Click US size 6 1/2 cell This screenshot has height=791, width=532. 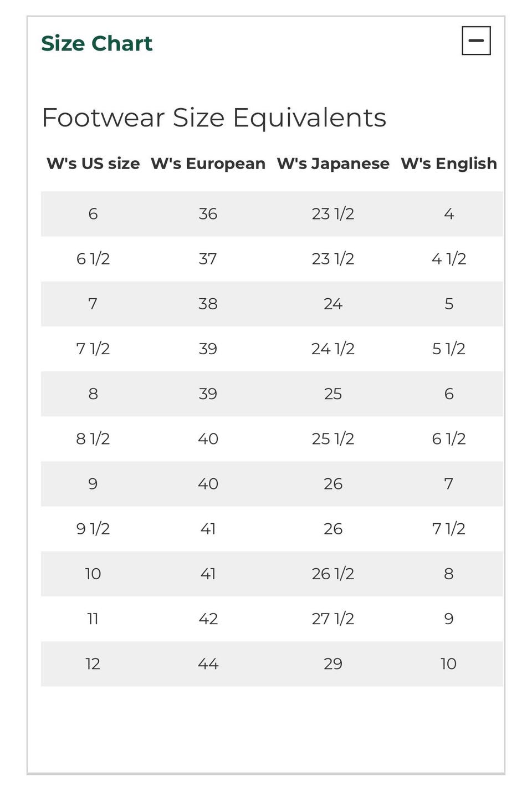(x=93, y=259)
